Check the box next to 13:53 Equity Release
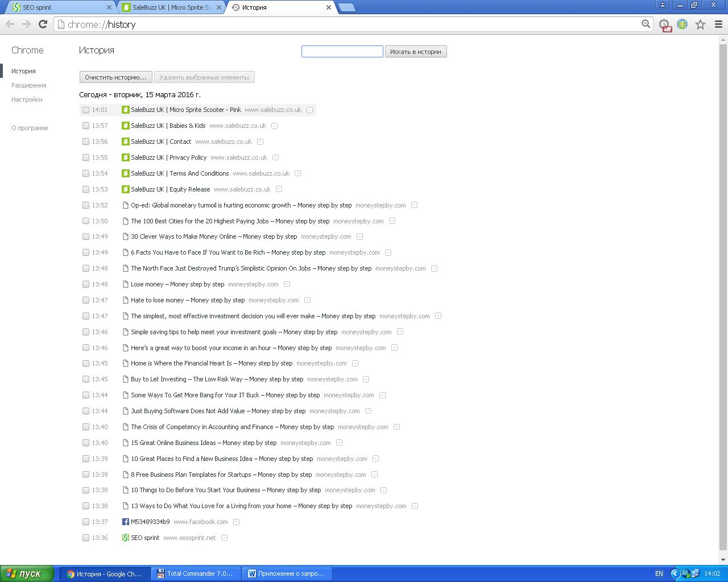 (x=86, y=189)
